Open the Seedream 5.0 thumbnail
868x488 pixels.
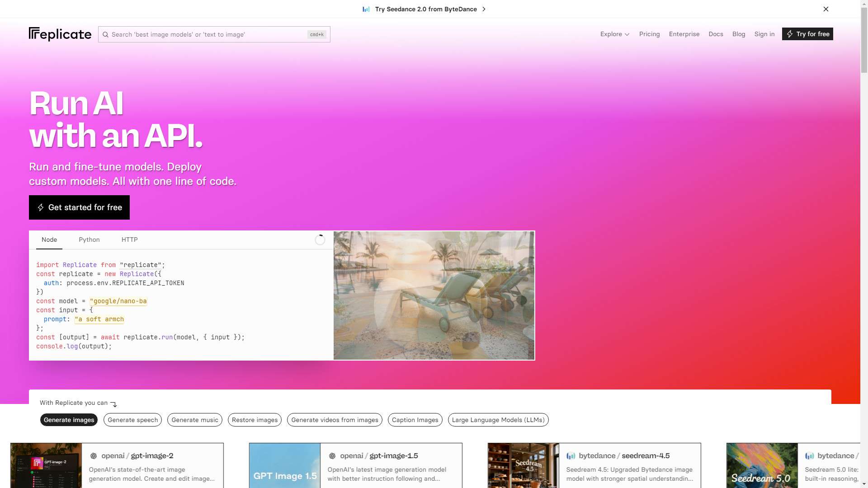tap(762, 465)
